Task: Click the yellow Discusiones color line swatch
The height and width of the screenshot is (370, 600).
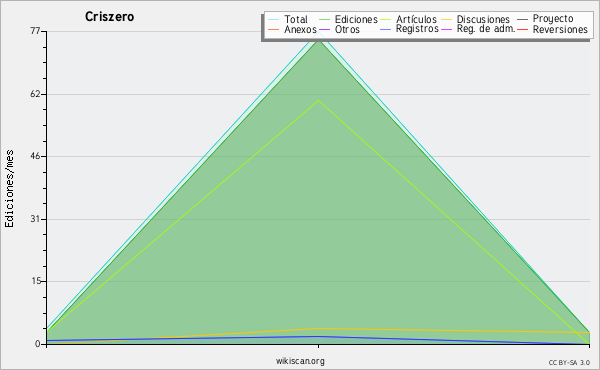Action: 447,20
